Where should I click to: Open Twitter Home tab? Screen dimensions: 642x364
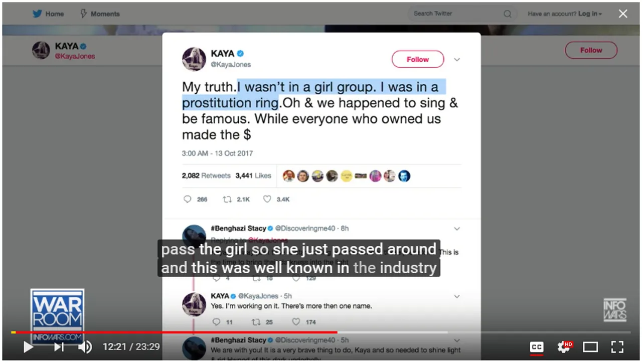click(x=48, y=14)
